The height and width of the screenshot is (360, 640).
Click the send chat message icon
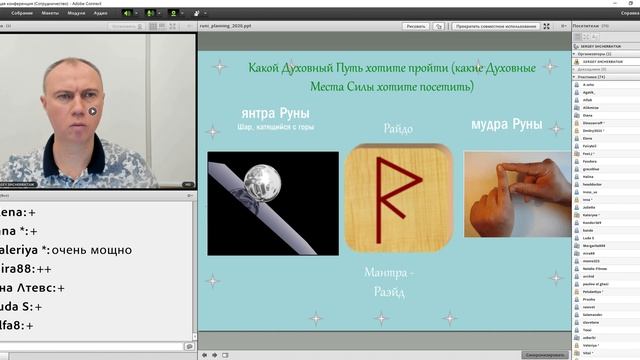[189, 347]
